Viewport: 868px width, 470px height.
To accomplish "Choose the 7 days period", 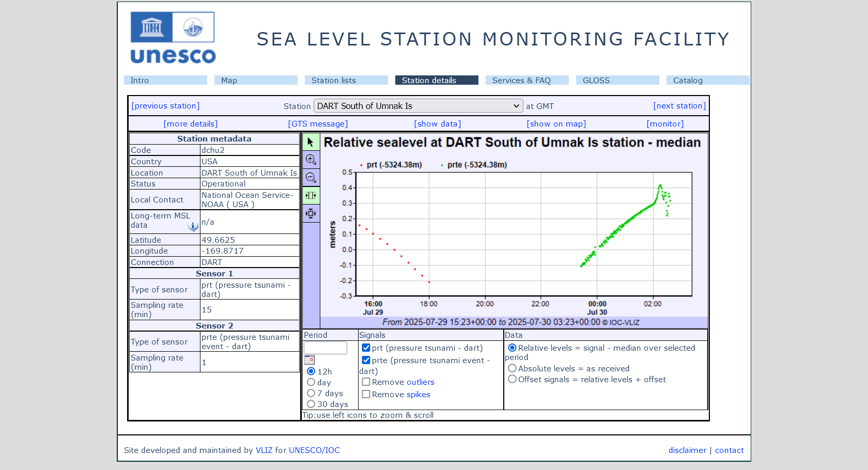I will coord(311,393).
